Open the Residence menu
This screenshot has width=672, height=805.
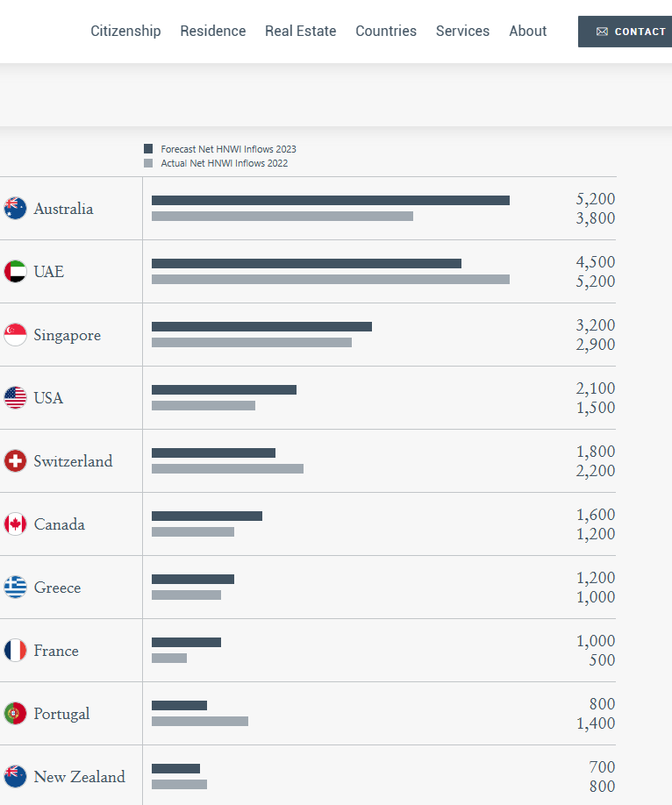(213, 31)
